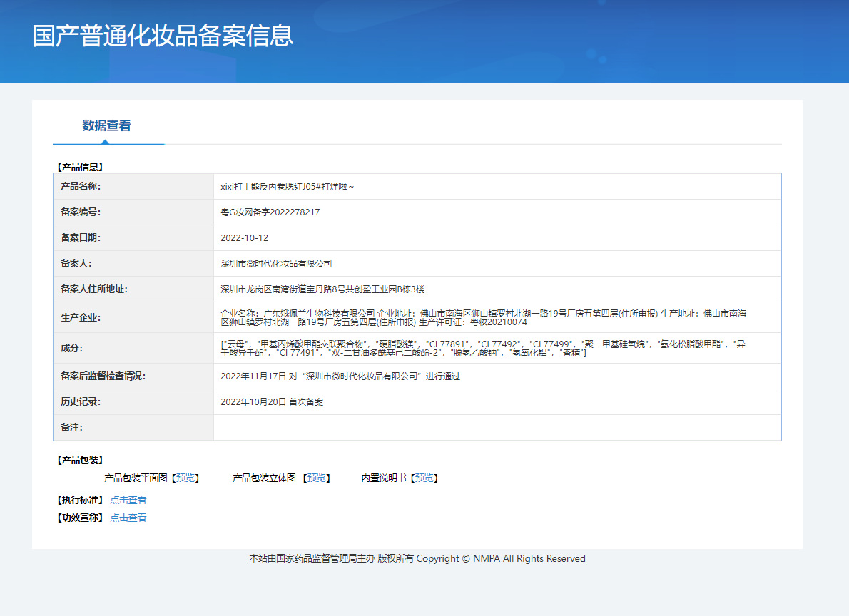Click 点击查看 next to 功效宣称
This screenshot has width=849, height=616.
click(x=128, y=518)
